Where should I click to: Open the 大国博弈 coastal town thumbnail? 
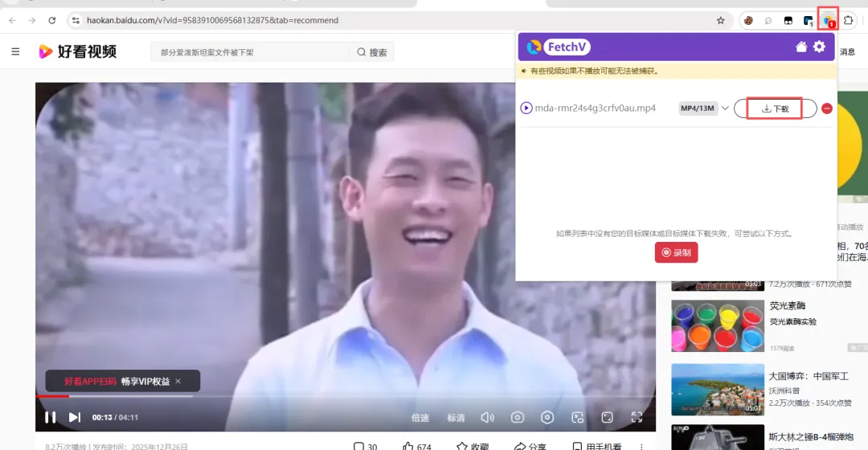[x=718, y=389]
